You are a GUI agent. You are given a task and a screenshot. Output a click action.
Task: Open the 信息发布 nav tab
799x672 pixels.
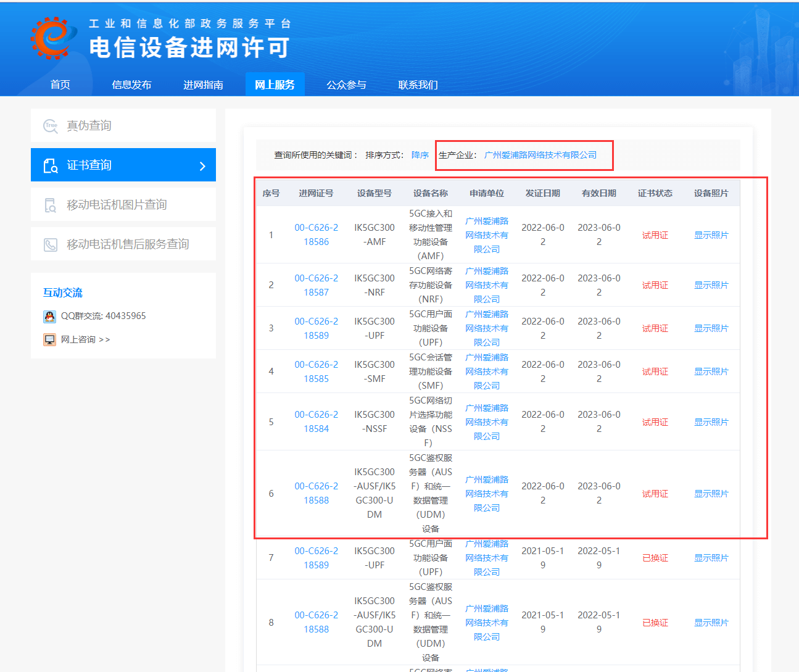coord(131,85)
